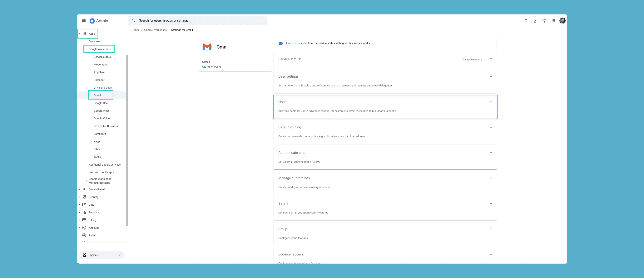Collapse the Apps tree arrow
The height and width of the screenshot is (278, 644).
point(80,34)
